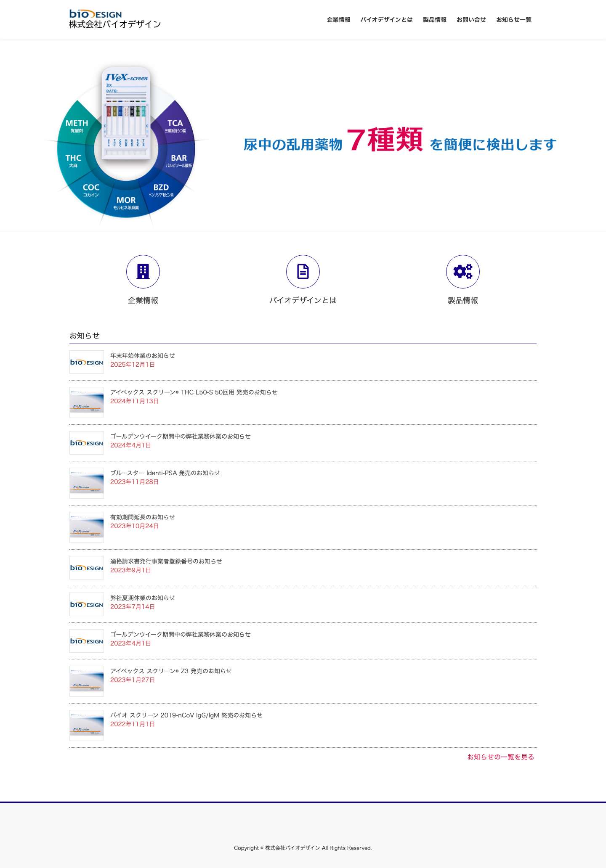The image size is (606, 868).
Task: Click the gears icon for 製品情報
Action: (x=463, y=272)
